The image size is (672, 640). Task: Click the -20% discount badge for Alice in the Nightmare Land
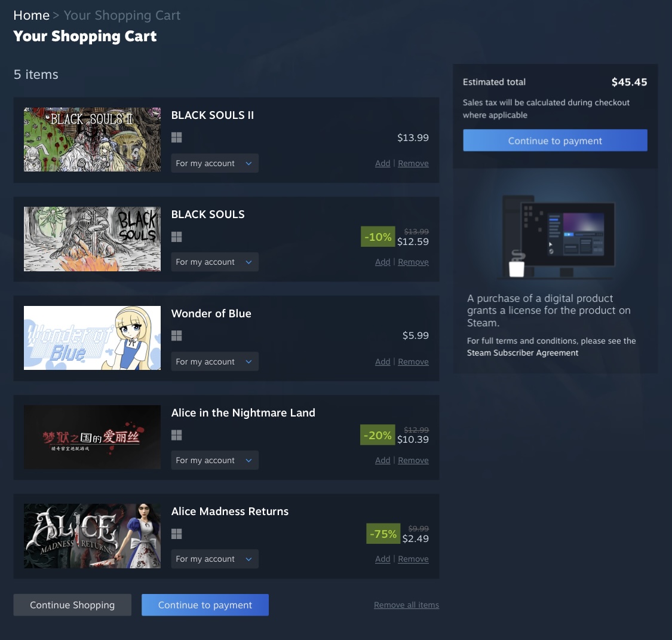point(378,434)
